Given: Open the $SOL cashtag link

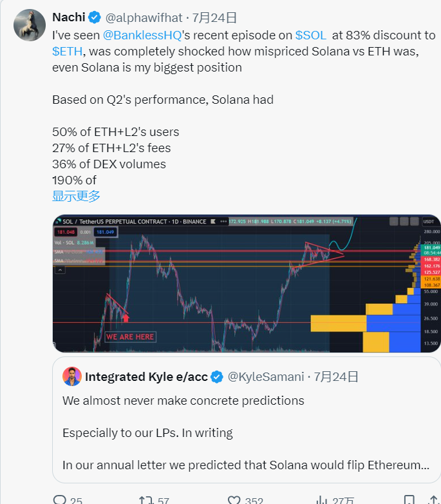Looking at the screenshot, I should (311, 35).
